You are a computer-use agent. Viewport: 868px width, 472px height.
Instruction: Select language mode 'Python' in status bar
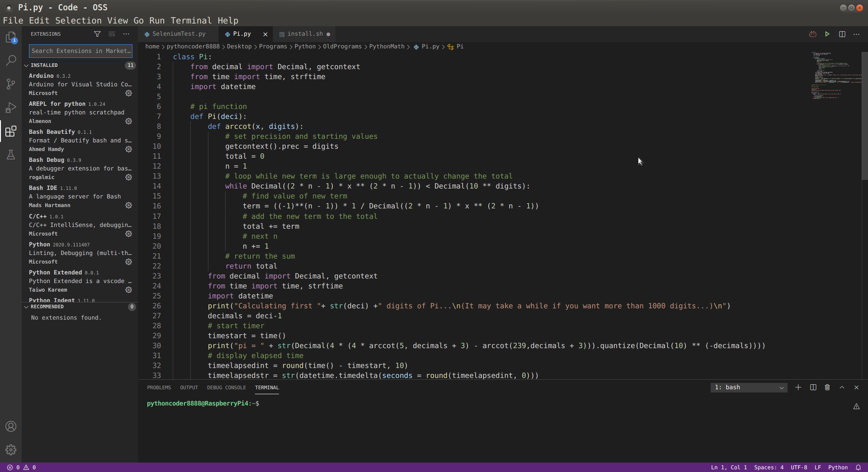click(838, 467)
